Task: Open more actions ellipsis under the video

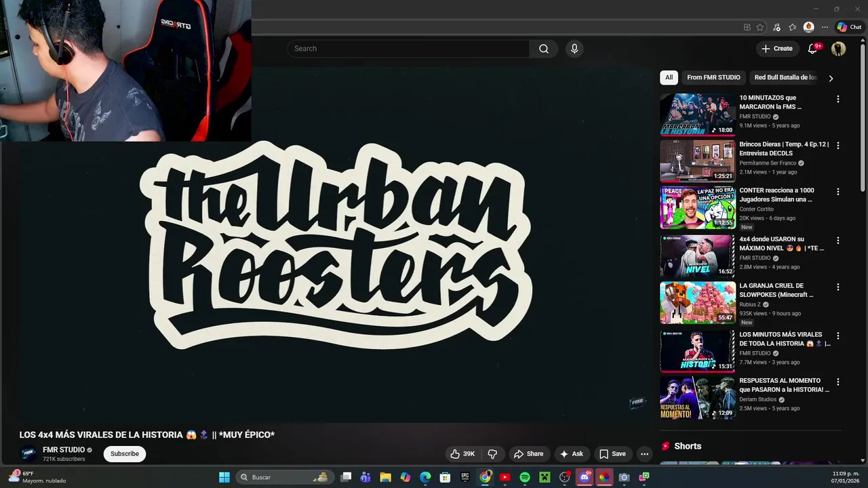Action: (645, 454)
